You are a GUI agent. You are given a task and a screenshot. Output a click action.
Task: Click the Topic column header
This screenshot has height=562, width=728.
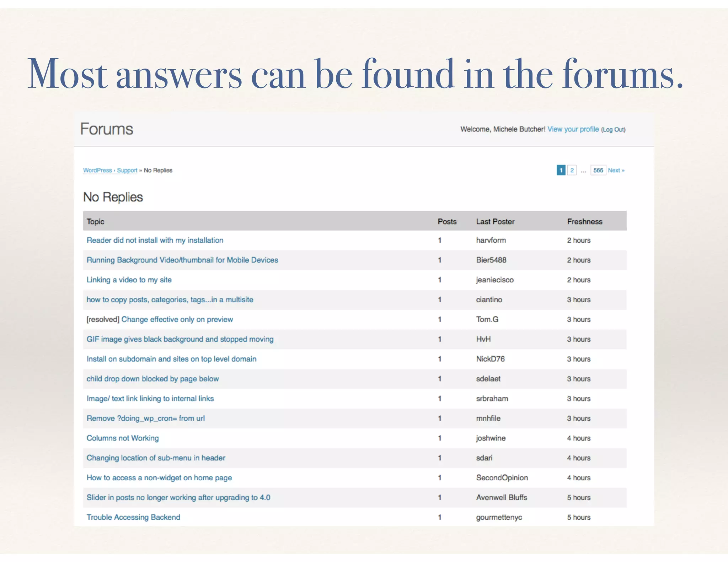tap(95, 221)
